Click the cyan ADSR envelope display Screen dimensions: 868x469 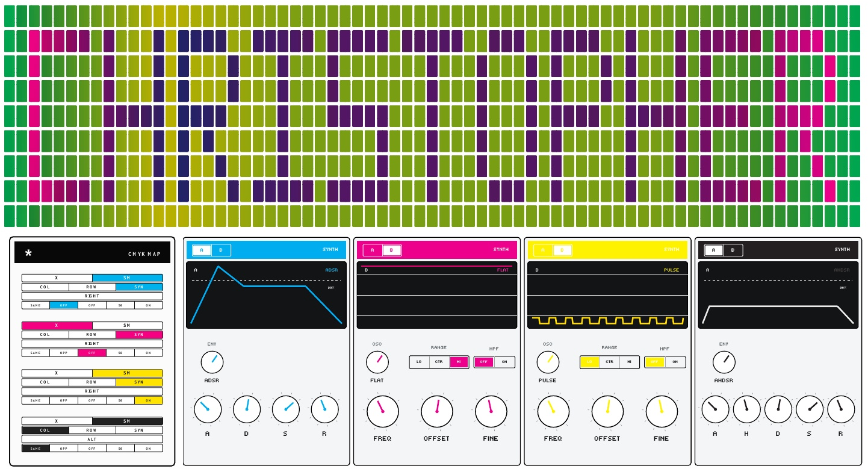tap(266, 295)
